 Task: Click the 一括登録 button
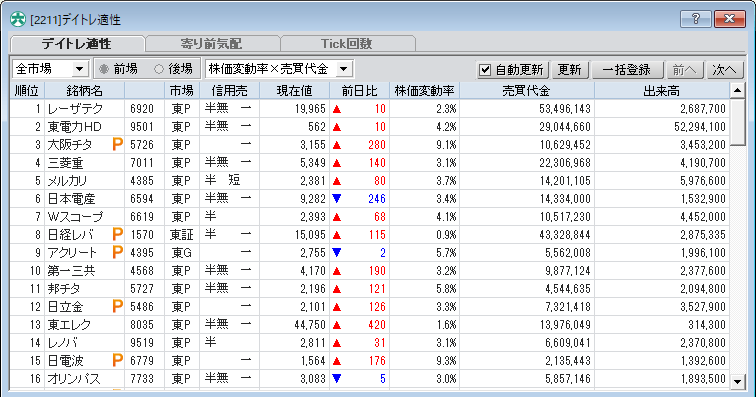[x=627, y=70]
